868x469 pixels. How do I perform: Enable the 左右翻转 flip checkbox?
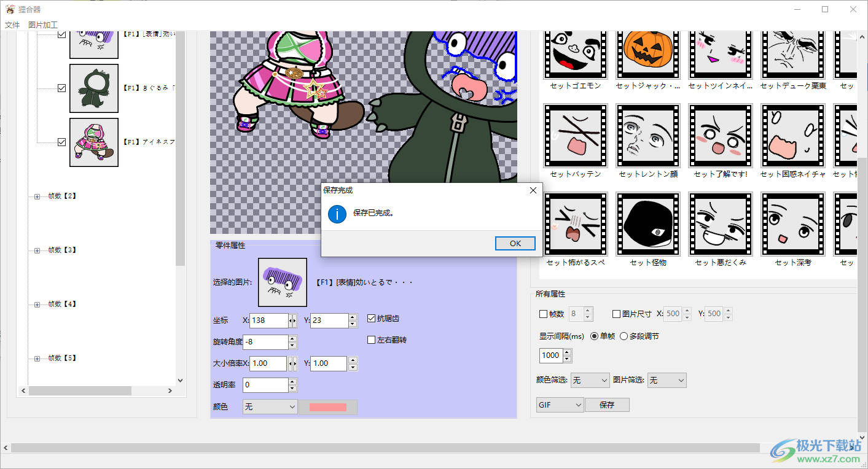click(x=371, y=340)
